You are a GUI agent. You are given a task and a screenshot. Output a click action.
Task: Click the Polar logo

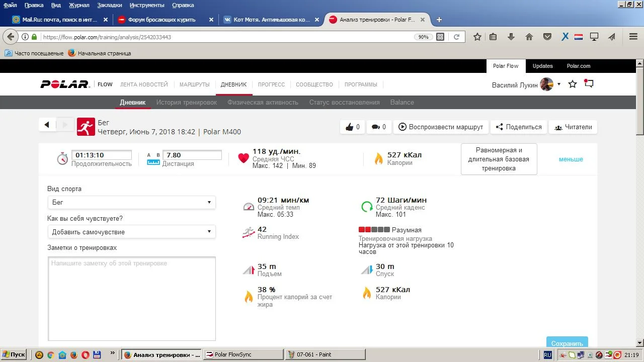(65, 84)
